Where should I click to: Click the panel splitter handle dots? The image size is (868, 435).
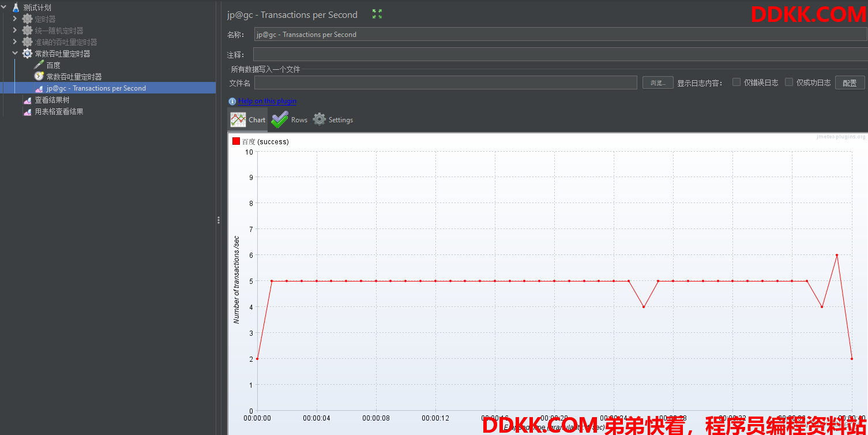coord(219,220)
